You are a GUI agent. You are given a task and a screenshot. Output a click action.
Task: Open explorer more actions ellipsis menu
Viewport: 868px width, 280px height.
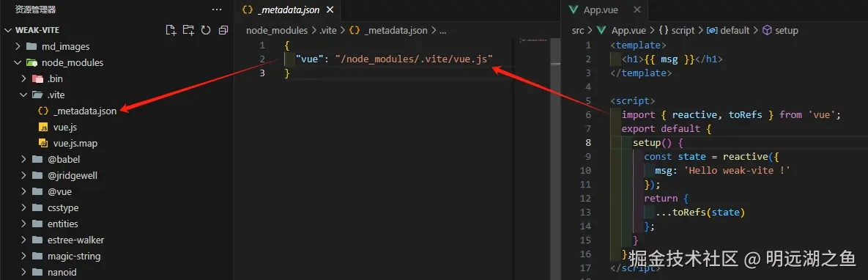[217, 10]
